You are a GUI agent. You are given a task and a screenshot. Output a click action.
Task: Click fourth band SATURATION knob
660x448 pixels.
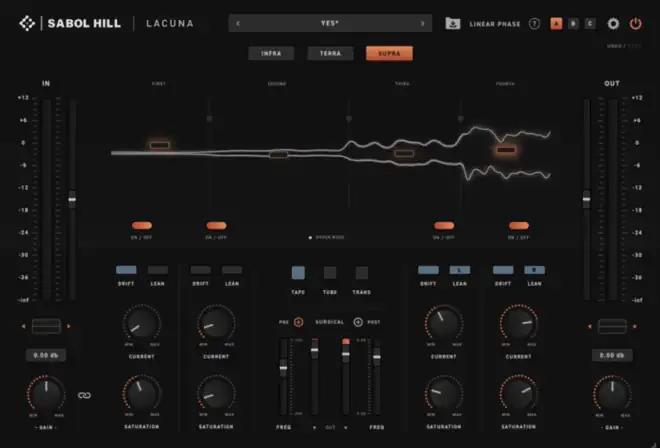pyautogui.click(x=519, y=394)
